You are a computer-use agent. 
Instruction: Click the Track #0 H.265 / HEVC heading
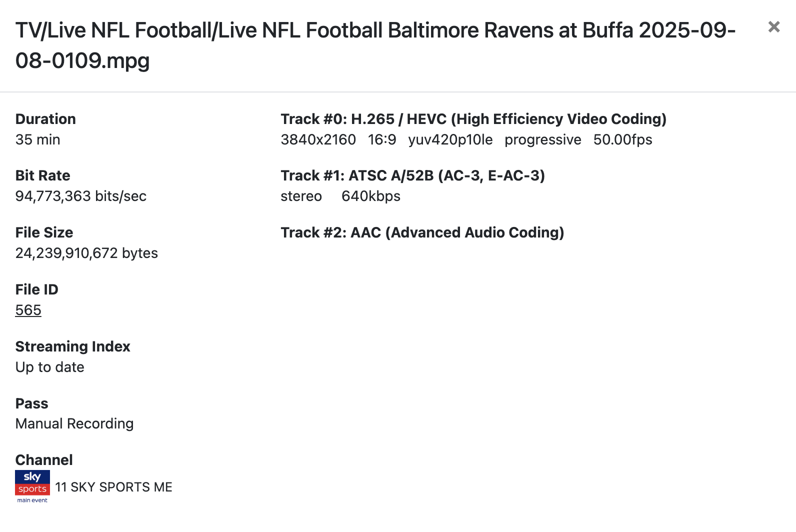[473, 119]
